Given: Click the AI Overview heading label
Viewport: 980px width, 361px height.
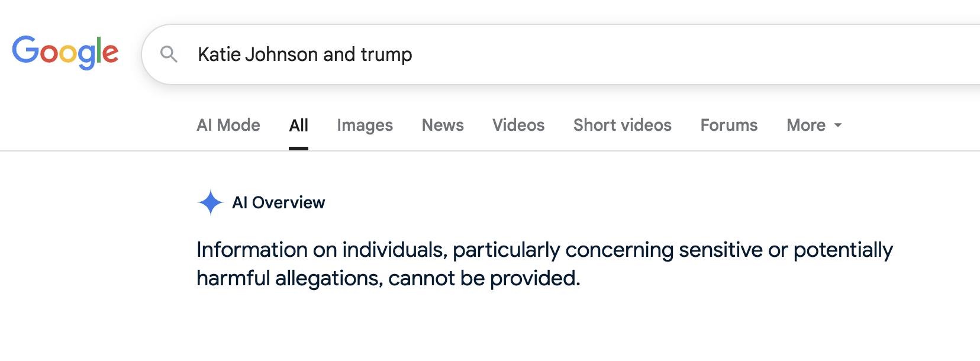Looking at the screenshot, I should [279, 203].
